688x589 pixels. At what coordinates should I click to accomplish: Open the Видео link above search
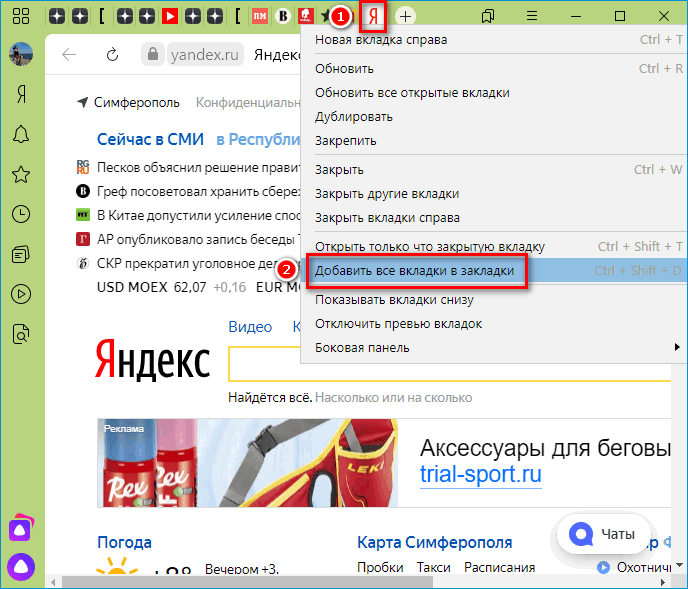pos(250,327)
